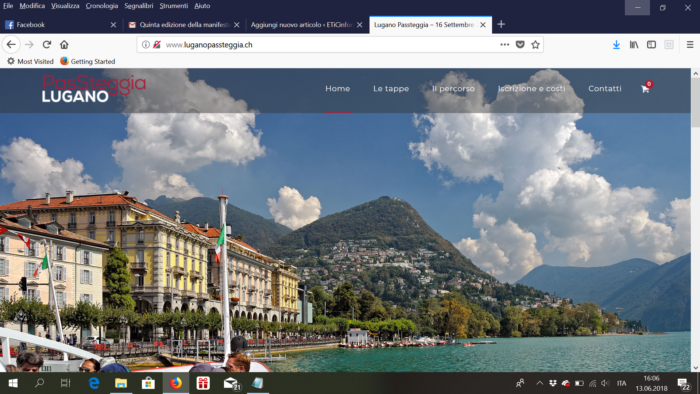The image size is (700, 394).
Task: Open the Segnalibri menu
Action: point(139,6)
